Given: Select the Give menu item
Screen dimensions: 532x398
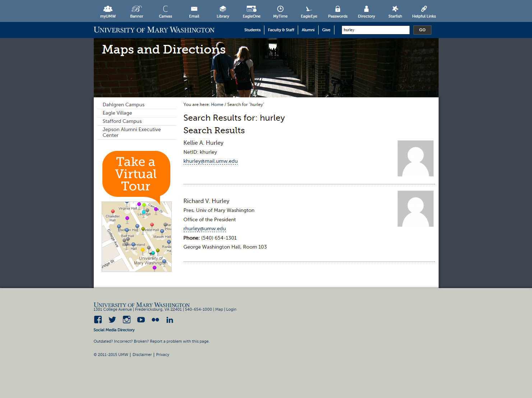Looking at the screenshot, I should pos(326,30).
